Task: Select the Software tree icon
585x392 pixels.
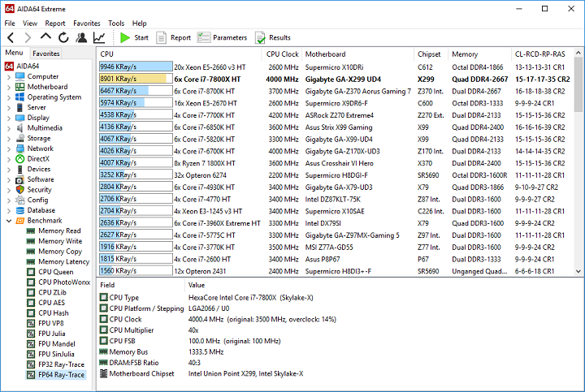Action: tap(19, 179)
